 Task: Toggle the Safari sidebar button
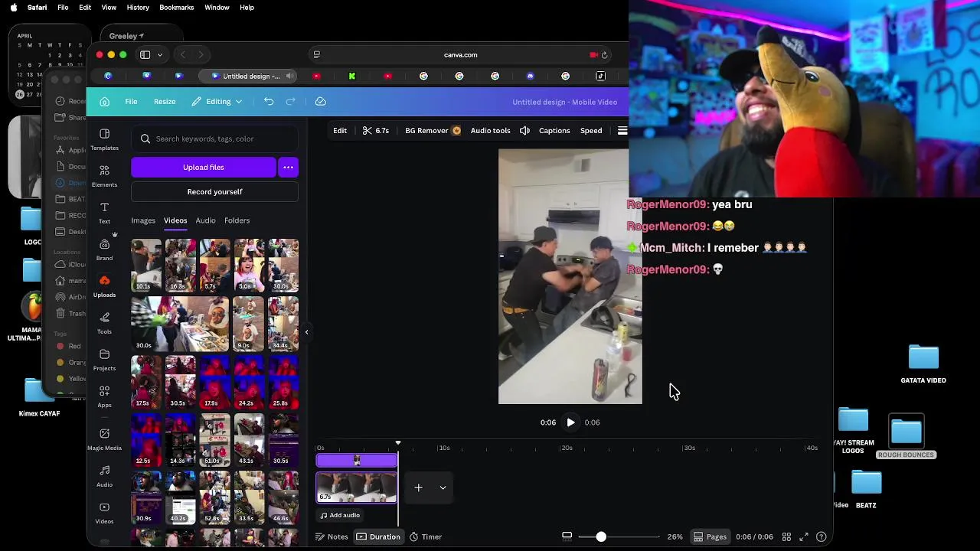pyautogui.click(x=145, y=55)
